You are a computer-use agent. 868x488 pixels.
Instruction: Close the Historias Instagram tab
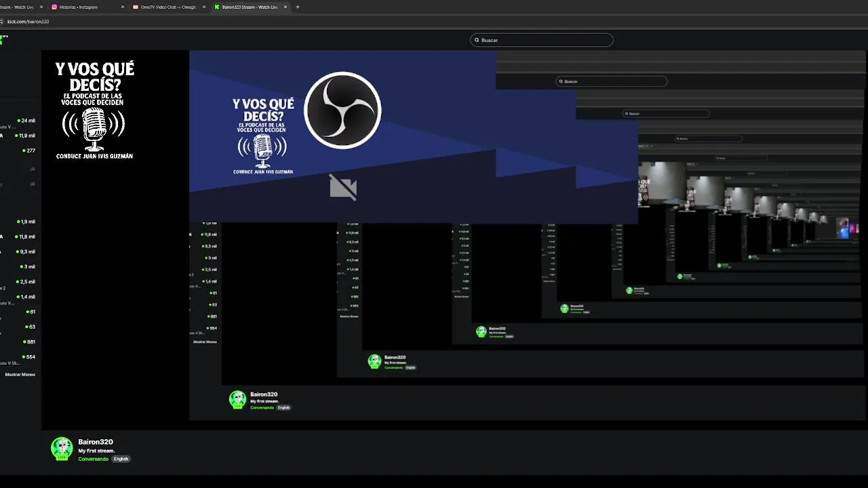click(123, 7)
